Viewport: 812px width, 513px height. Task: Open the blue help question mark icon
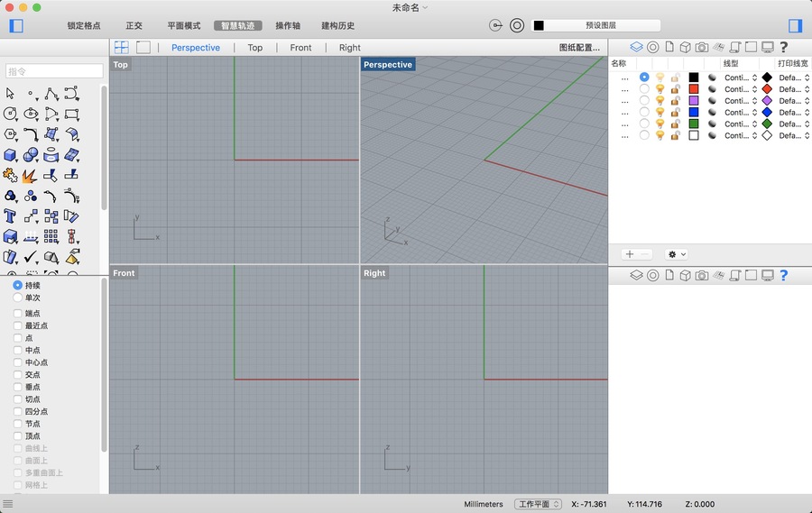783,275
